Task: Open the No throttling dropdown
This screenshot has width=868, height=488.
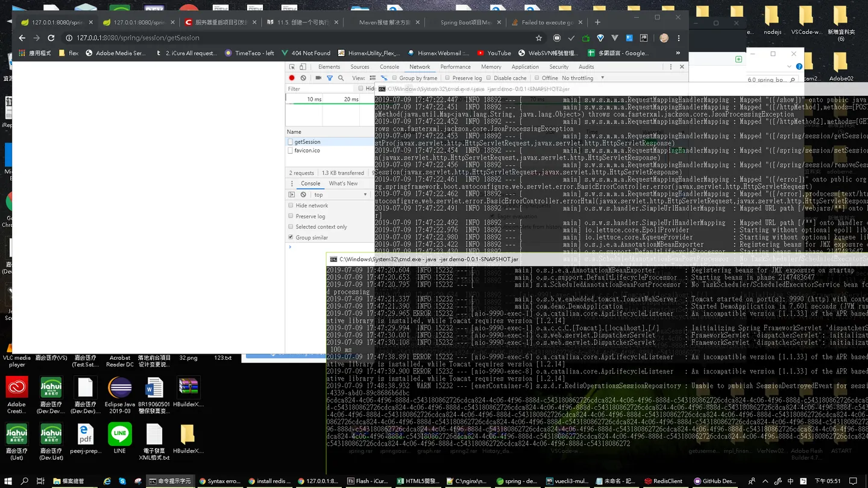Action: [583, 78]
